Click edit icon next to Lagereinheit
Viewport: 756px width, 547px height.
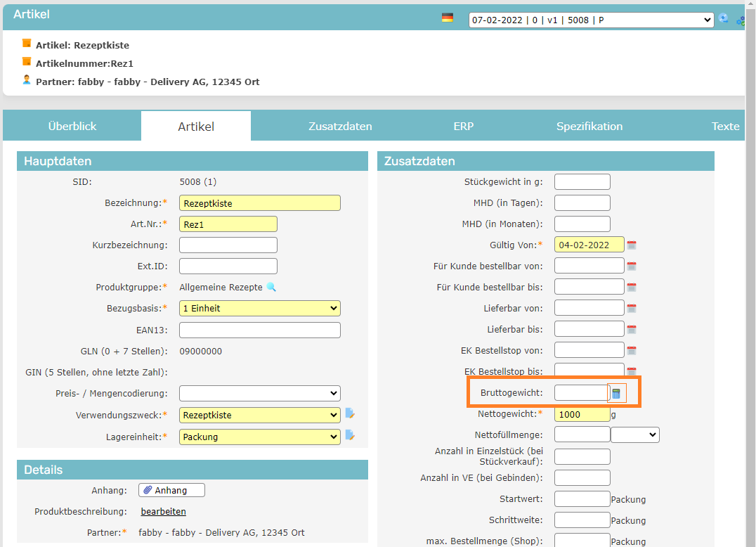click(350, 435)
